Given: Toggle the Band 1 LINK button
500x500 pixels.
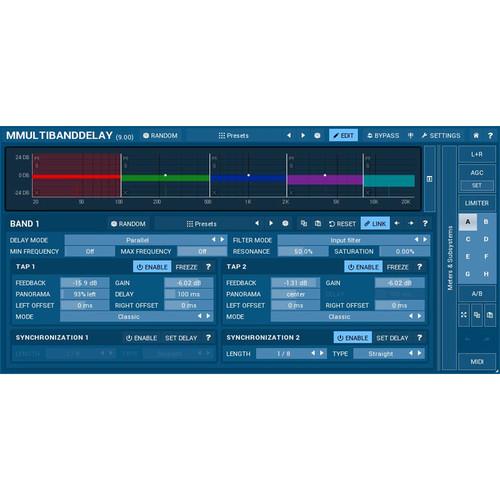Looking at the screenshot, I should [375, 223].
